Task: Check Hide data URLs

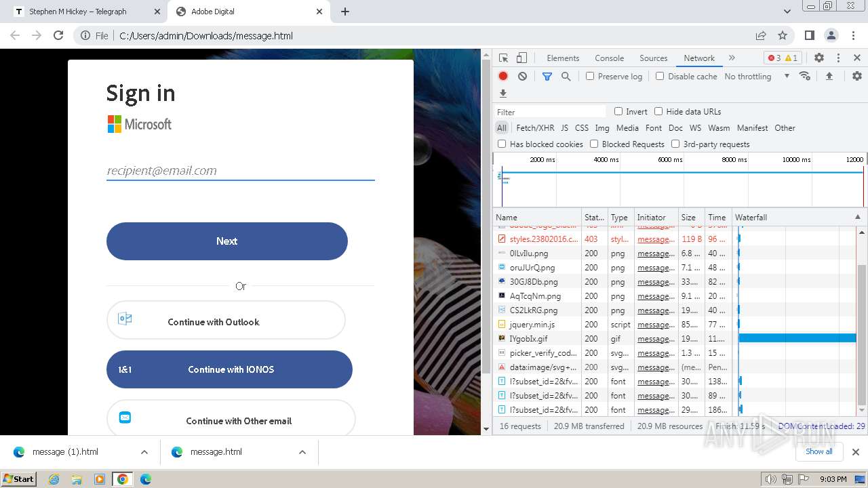Action: [x=658, y=111]
